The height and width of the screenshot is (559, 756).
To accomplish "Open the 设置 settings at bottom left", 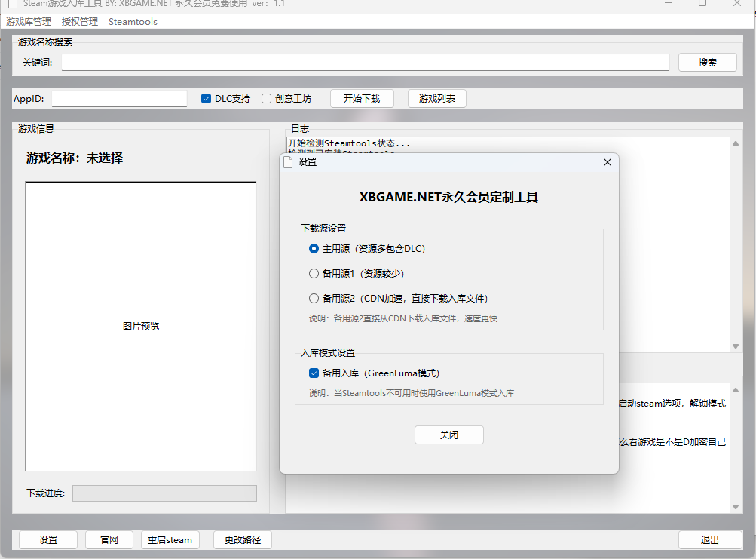I will tap(47, 539).
